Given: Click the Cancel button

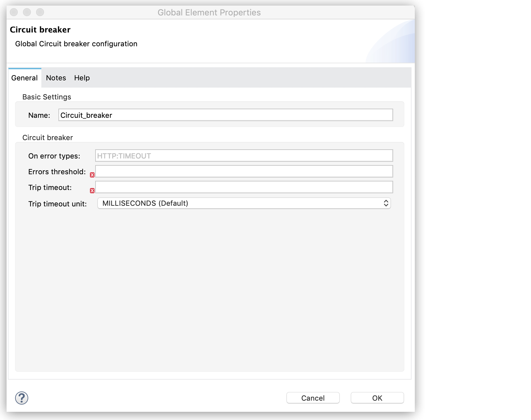Looking at the screenshot, I should pyautogui.click(x=312, y=398).
